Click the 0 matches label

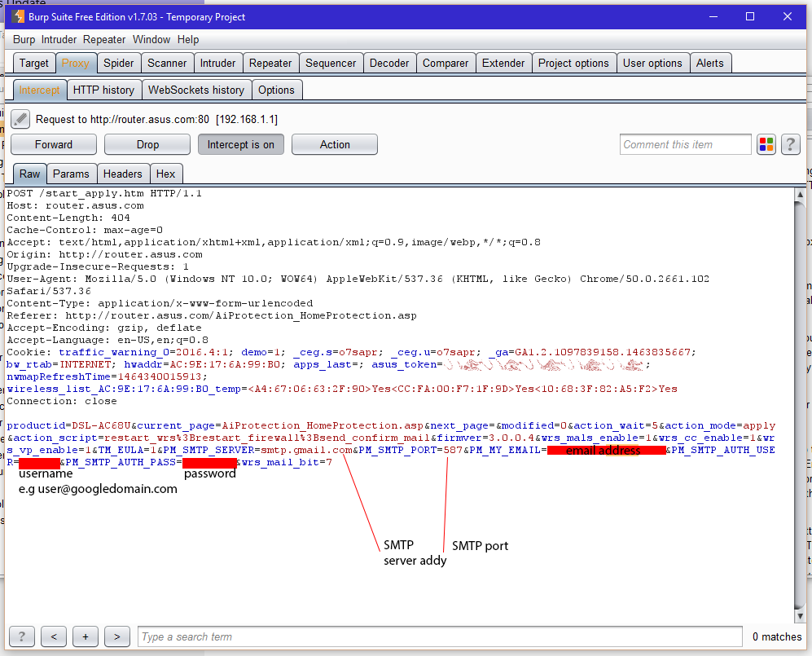click(777, 636)
